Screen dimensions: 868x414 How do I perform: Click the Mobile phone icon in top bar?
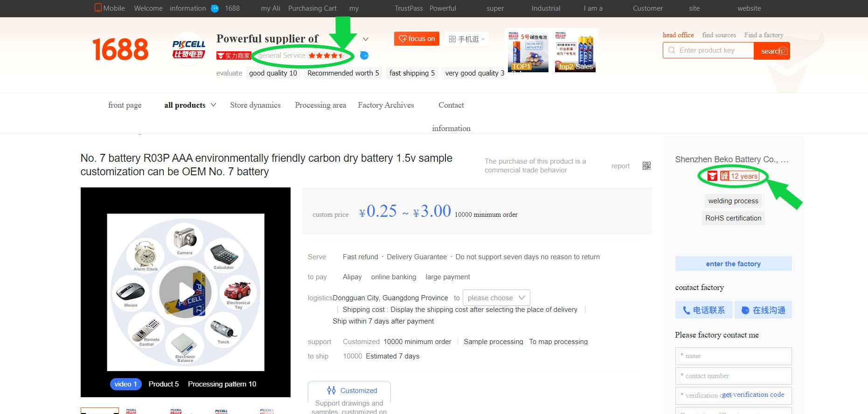[98, 7]
